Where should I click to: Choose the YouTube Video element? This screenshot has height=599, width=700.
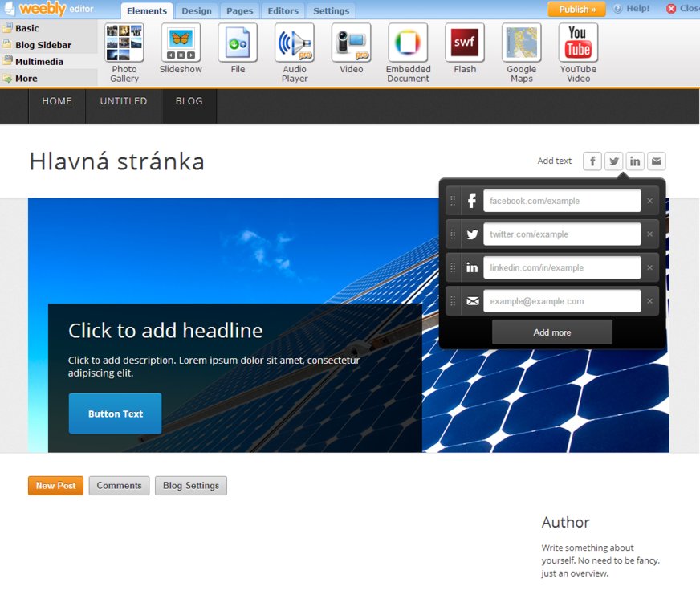click(578, 43)
